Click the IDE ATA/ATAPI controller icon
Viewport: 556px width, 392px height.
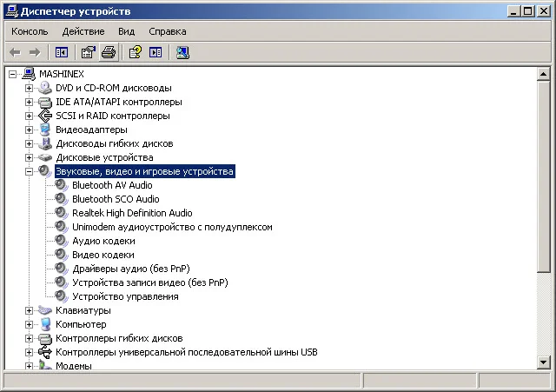click(45, 102)
